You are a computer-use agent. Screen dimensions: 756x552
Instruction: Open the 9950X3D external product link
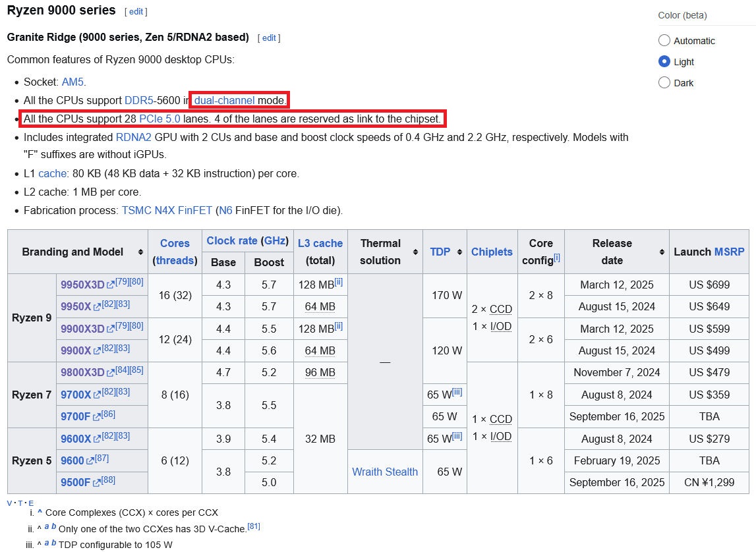tap(87, 285)
